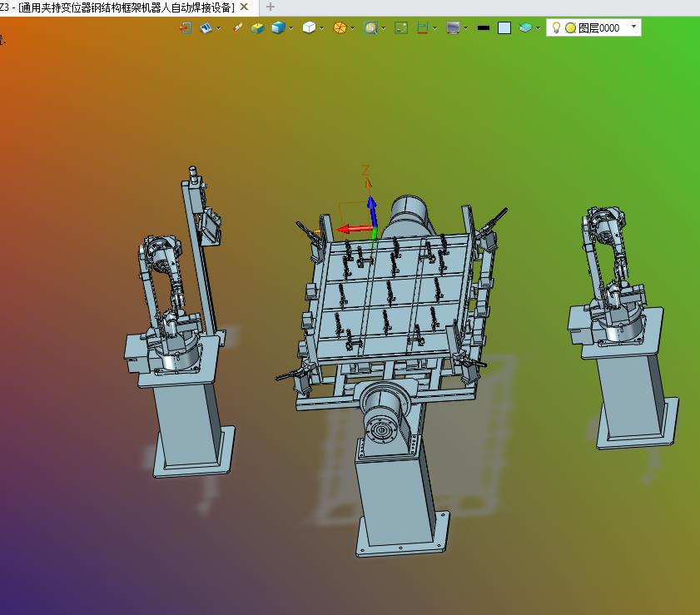Click the red axis arrow of triad
The image size is (700, 615).
pyautogui.click(x=354, y=230)
